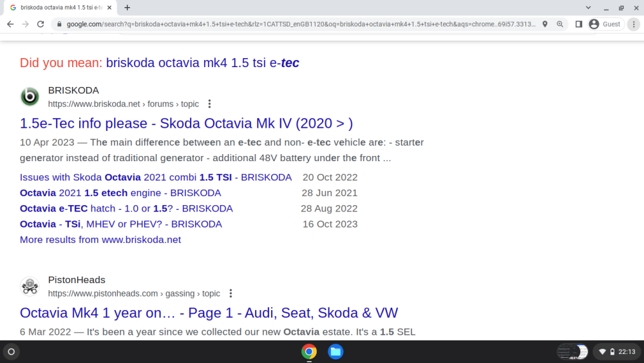Click 'briskoda octavia mk4 1.5 tsi e-tec' suggestion
The width and height of the screenshot is (644, 363).
coord(202,63)
